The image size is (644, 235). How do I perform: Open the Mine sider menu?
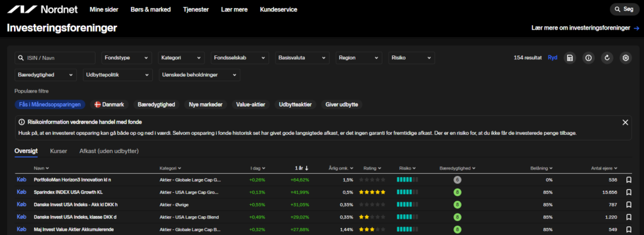point(104,9)
